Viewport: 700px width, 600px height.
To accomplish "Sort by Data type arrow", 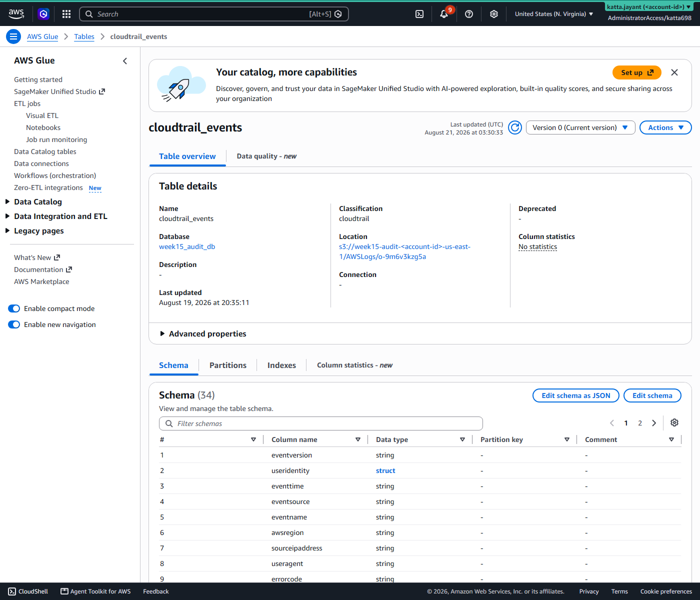I will (x=462, y=439).
